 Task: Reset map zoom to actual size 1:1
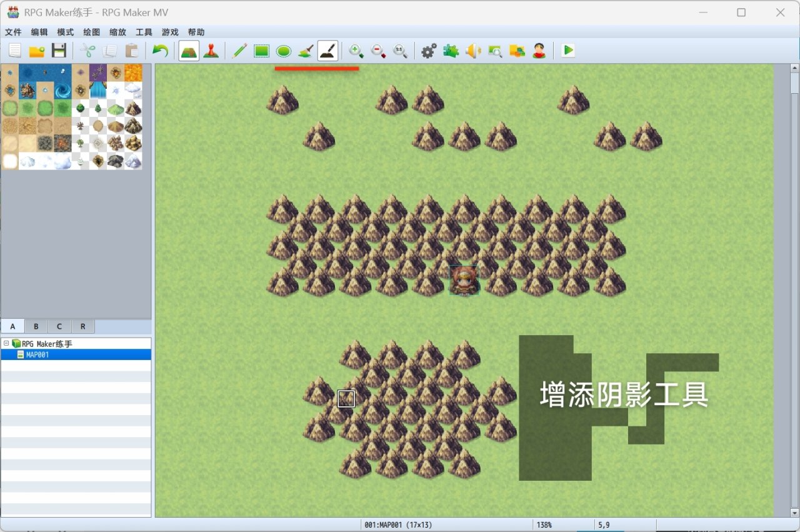400,51
